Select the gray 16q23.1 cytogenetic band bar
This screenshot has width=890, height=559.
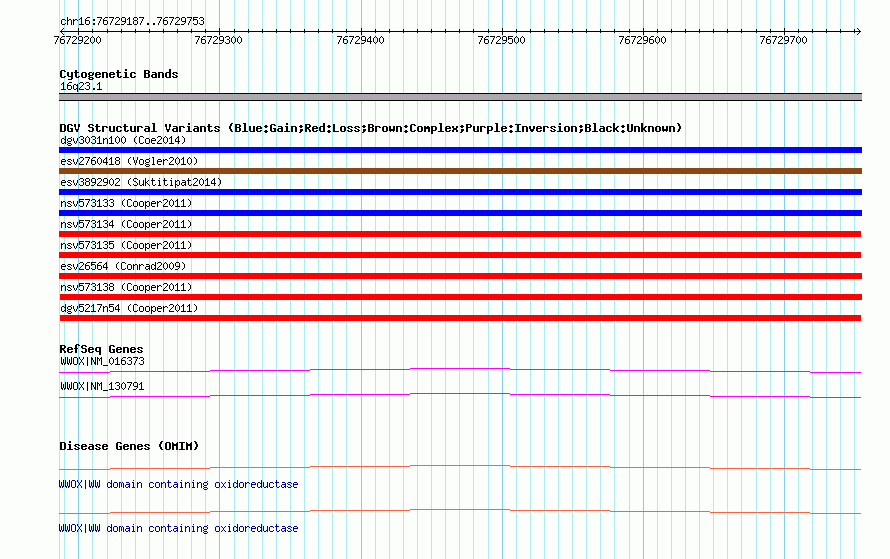(x=460, y=97)
